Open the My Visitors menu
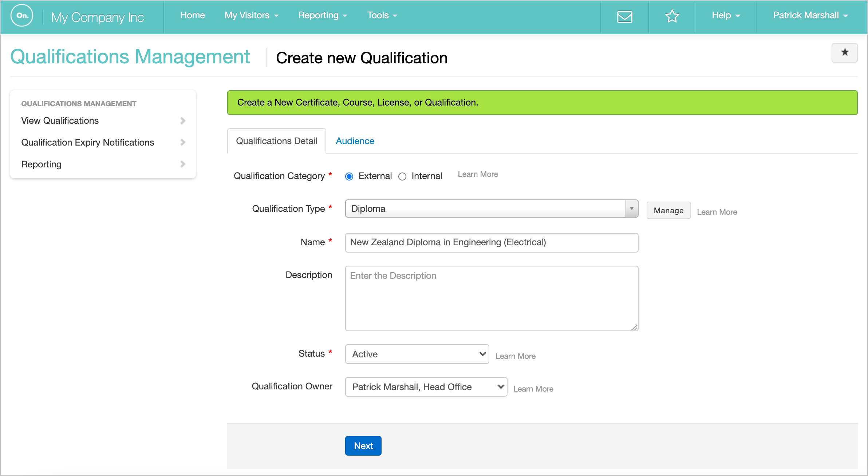This screenshot has width=868, height=476. click(251, 15)
